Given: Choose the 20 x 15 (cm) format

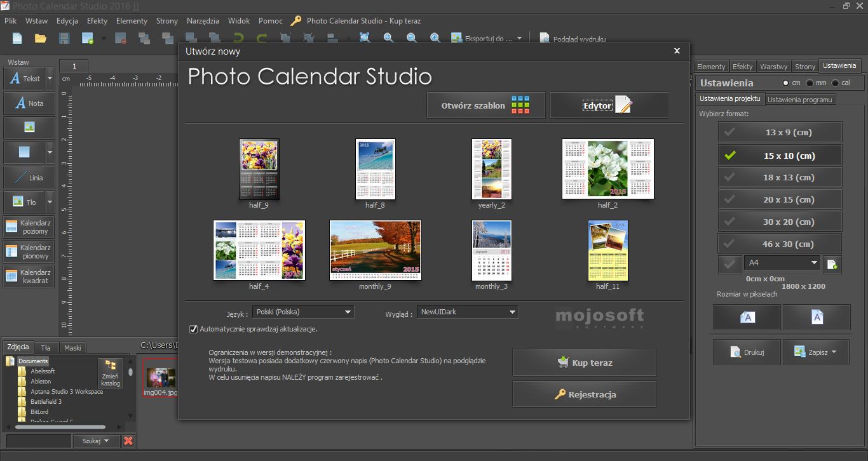Looking at the screenshot, I should [x=780, y=199].
